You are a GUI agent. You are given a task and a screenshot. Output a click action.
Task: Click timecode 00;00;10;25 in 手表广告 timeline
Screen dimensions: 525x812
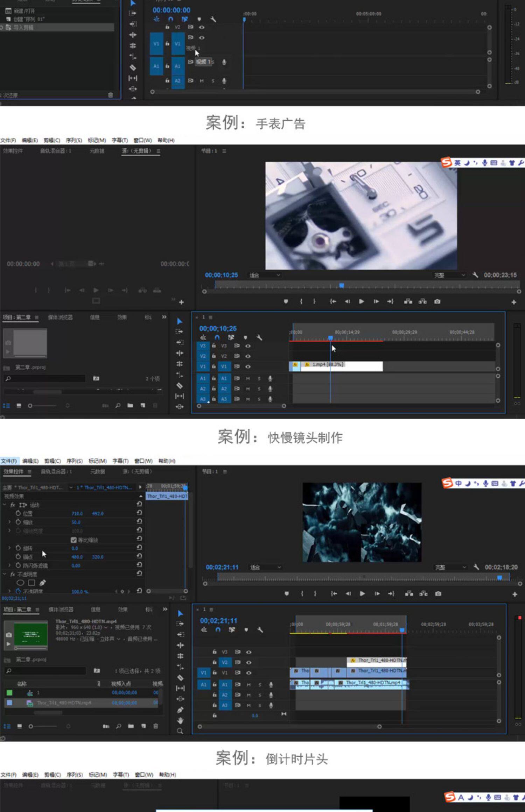218,328
